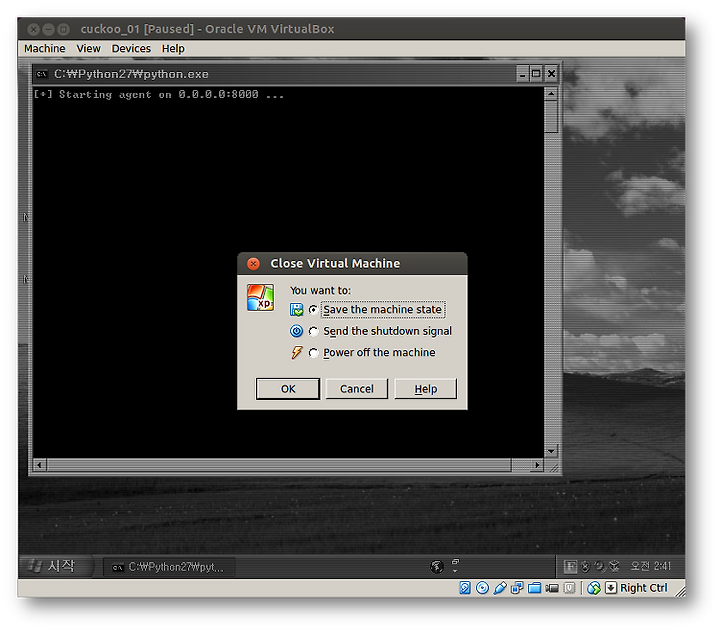Click console scrollbar down arrow

(x=551, y=451)
